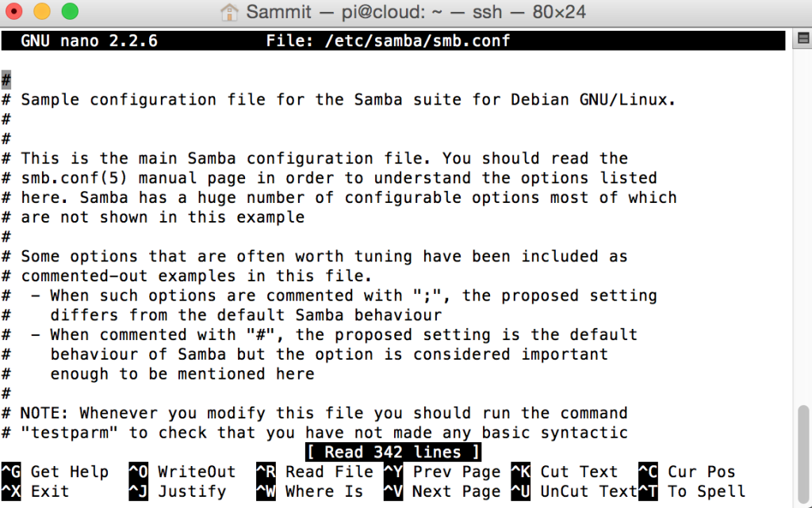This screenshot has height=508, width=812.
Task: Select the ^J Justify shortcut
Action: click(178, 491)
